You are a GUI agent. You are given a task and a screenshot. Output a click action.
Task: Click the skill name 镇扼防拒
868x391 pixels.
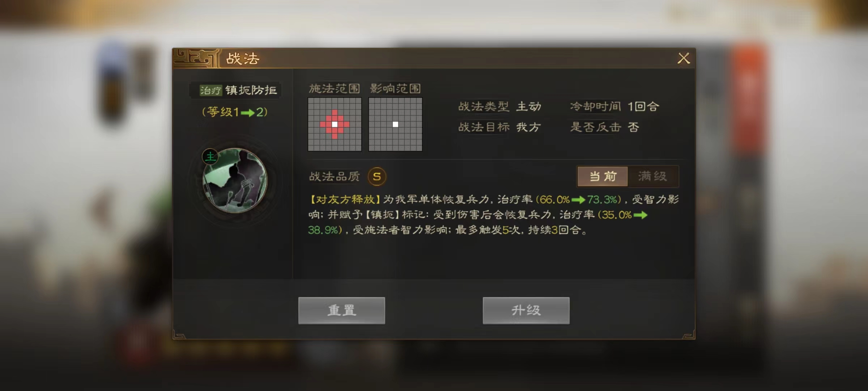251,90
